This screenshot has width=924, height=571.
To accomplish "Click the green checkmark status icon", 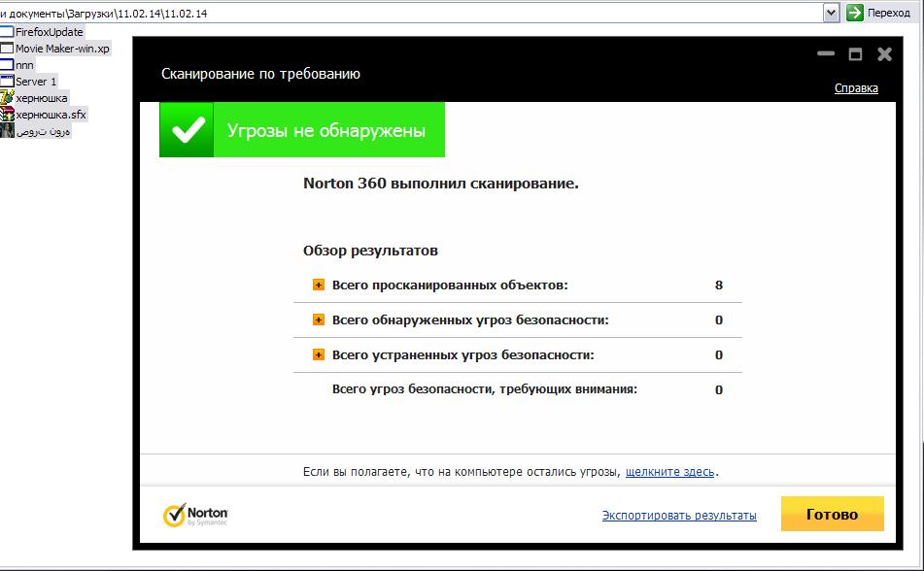I will (x=187, y=129).
